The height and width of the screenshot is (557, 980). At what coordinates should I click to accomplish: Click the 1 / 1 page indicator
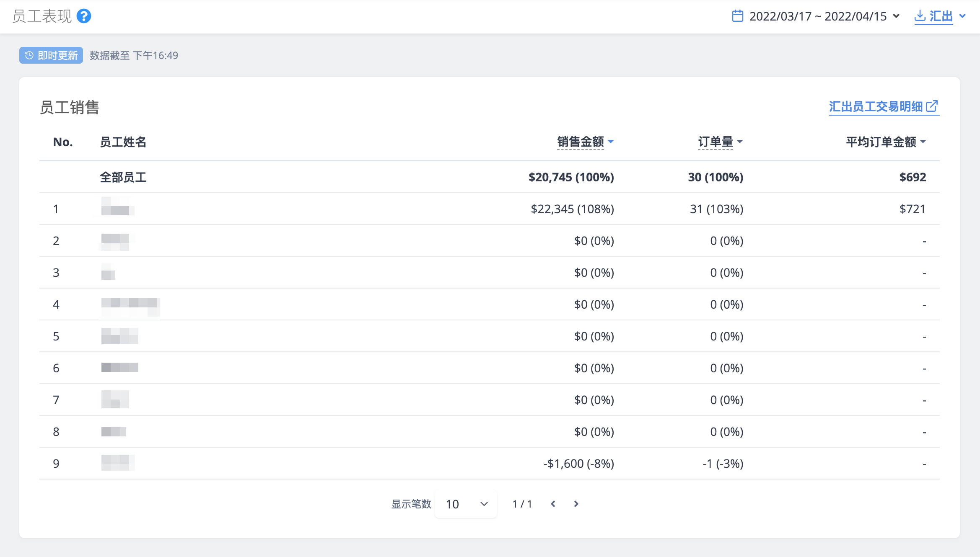pyautogui.click(x=522, y=504)
